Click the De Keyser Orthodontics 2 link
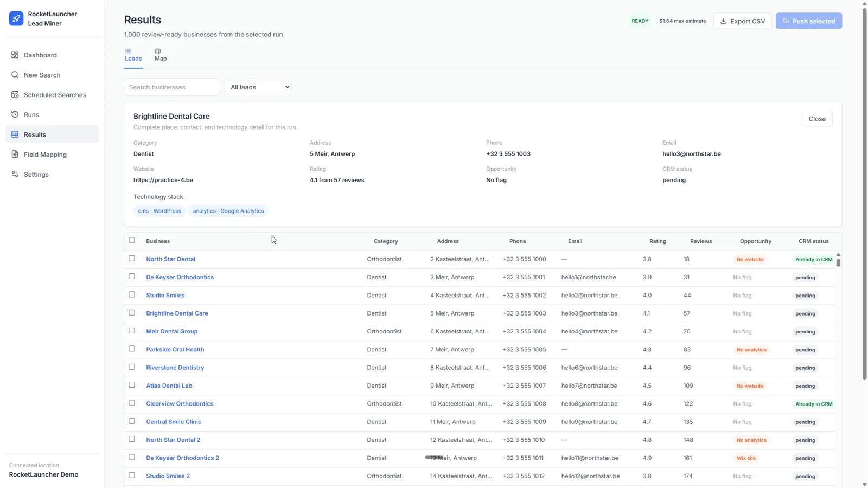This screenshot has height=488, width=868. pos(182,458)
